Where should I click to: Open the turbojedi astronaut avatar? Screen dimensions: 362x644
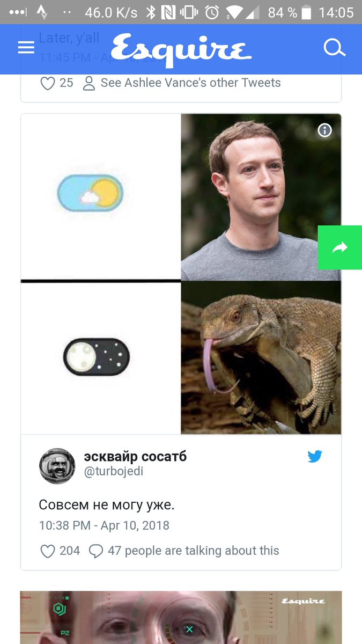point(57,466)
